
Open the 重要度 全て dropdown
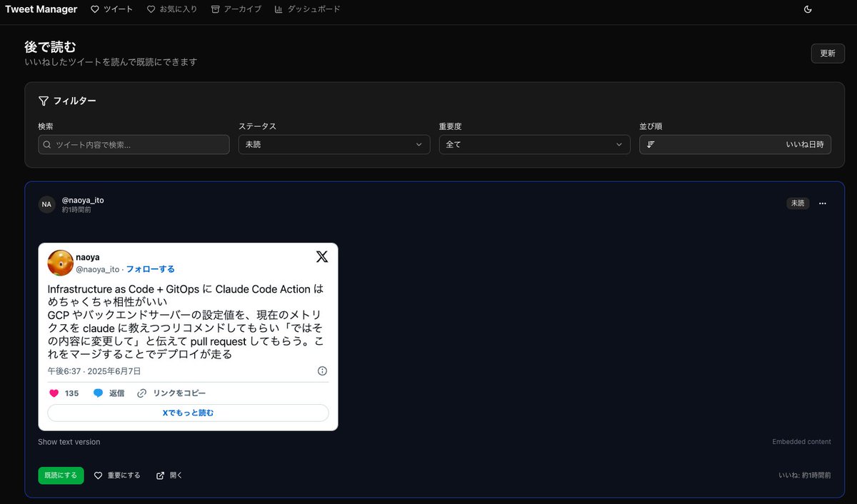534,144
